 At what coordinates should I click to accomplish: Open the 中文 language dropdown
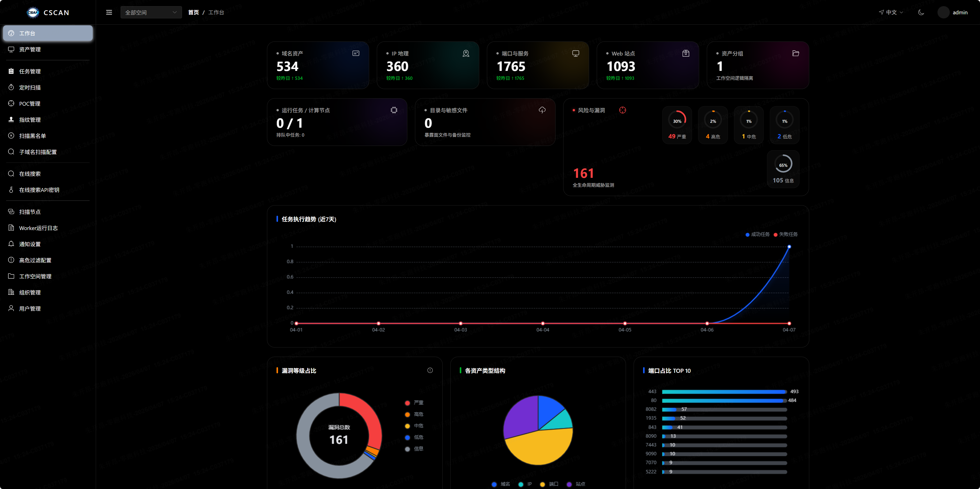[x=891, y=13]
